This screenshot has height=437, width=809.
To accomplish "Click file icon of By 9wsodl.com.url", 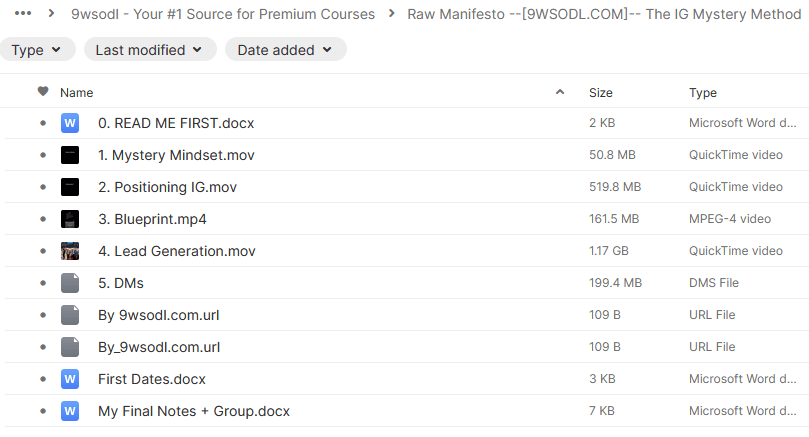I will tap(69, 315).
